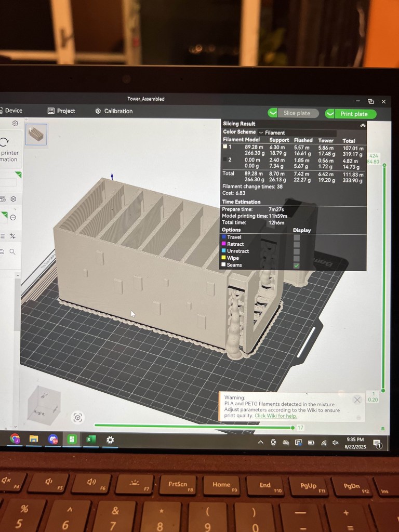Screen dimensions: 399x532
Task: Uncheck the Seams display checkbox
Action: (297, 265)
